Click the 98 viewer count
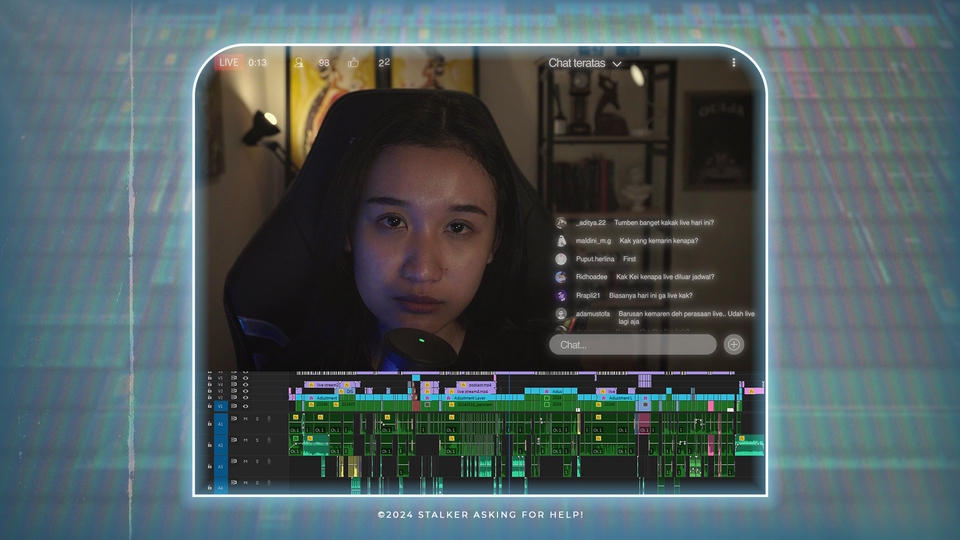 click(324, 62)
